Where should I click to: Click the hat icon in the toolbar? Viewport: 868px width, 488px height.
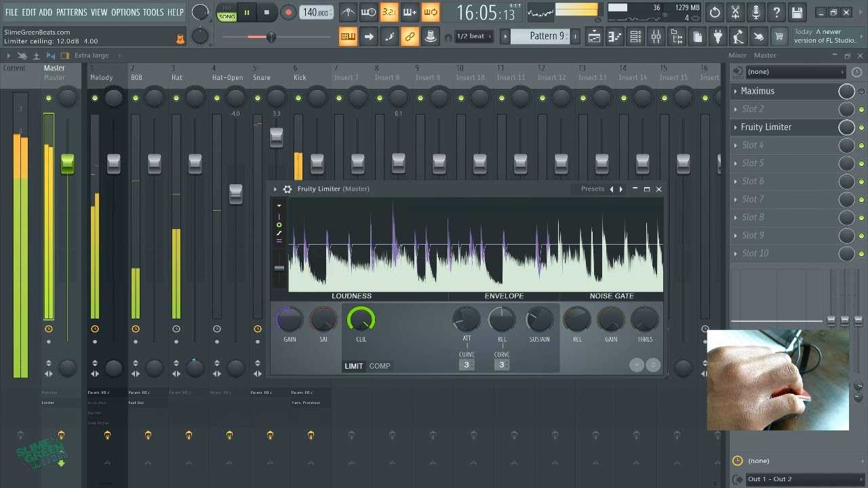coord(430,37)
